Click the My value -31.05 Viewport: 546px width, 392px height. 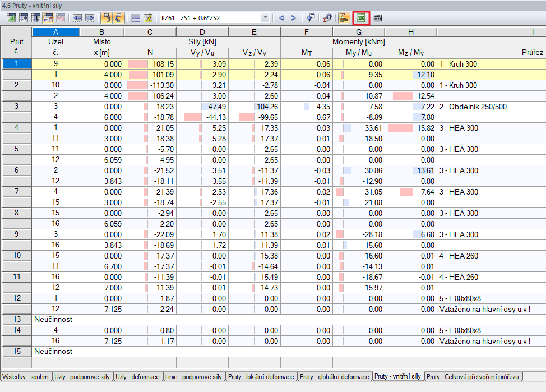point(372,192)
